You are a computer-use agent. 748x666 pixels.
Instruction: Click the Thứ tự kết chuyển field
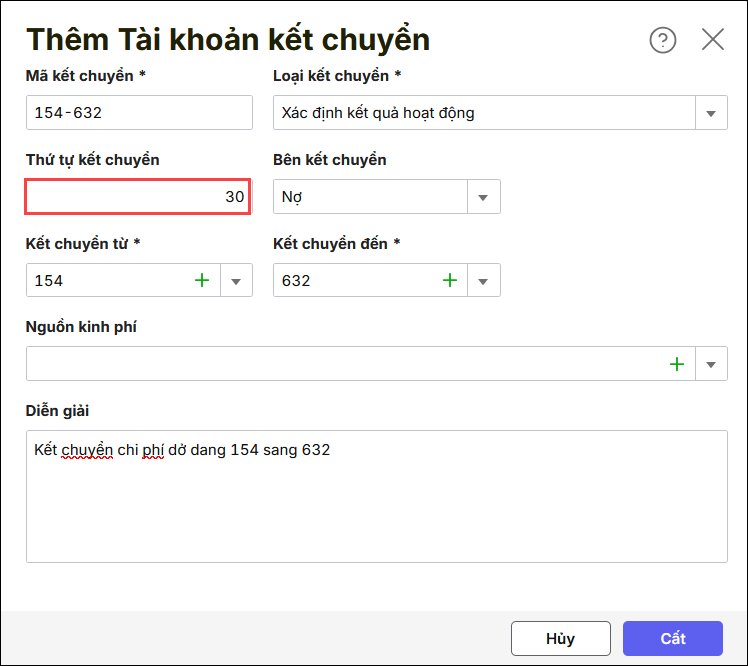coord(137,197)
